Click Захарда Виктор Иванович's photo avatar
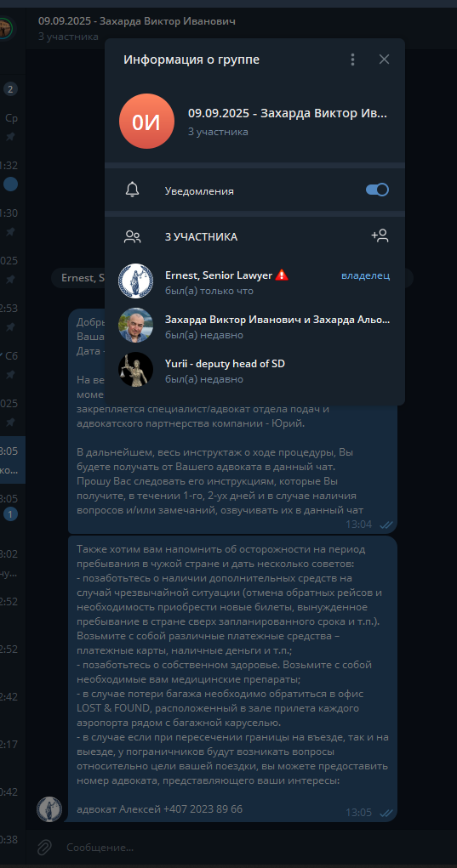The width and height of the screenshot is (457, 868). 135,325
